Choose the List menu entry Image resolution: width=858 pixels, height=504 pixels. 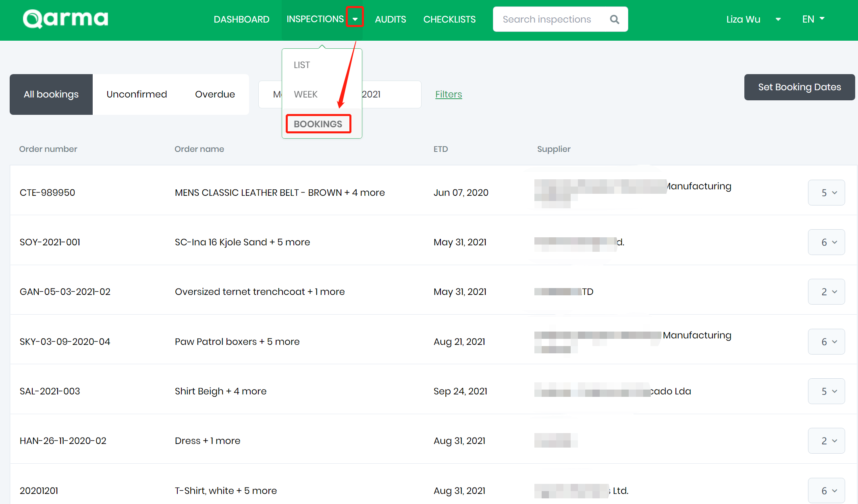pos(302,65)
